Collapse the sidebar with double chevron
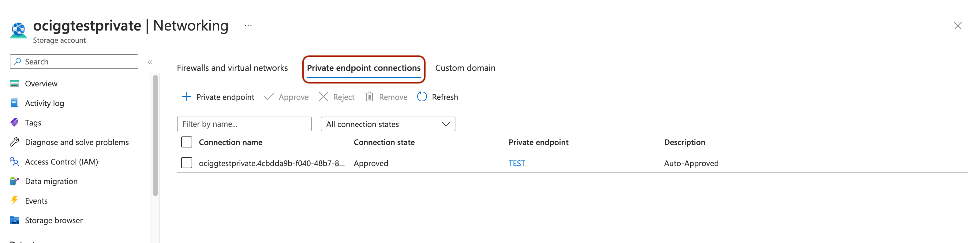 150,61
